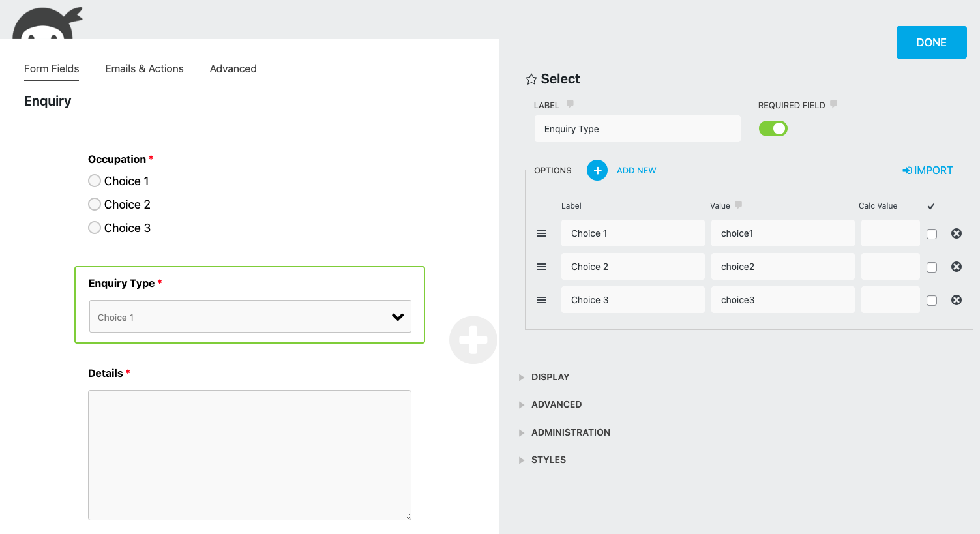Screen dimensions: 980x534
Task: Expand the ADMINISTRATION settings section
Action: tap(570, 432)
